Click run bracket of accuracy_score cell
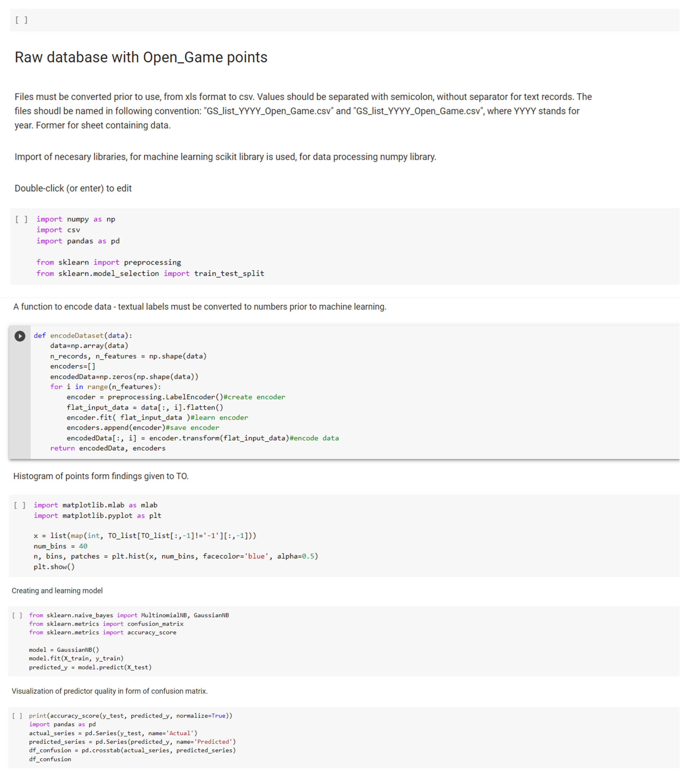This screenshot has width=690, height=784. (x=17, y=716)
